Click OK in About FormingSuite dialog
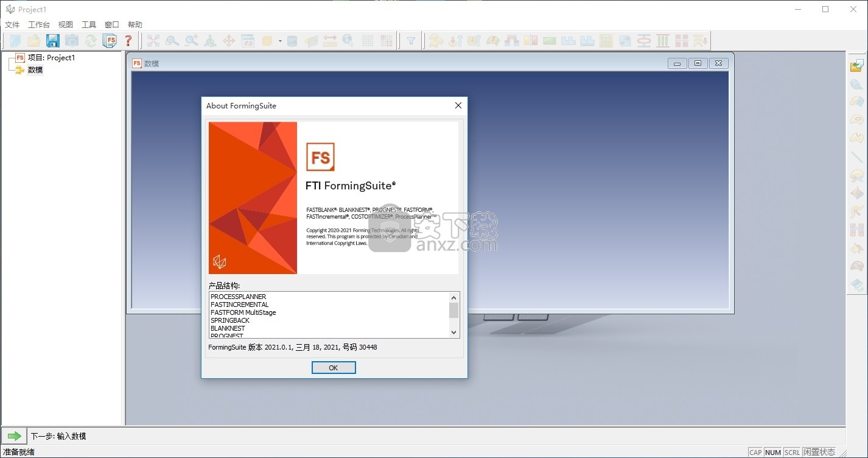 (334, 368)
